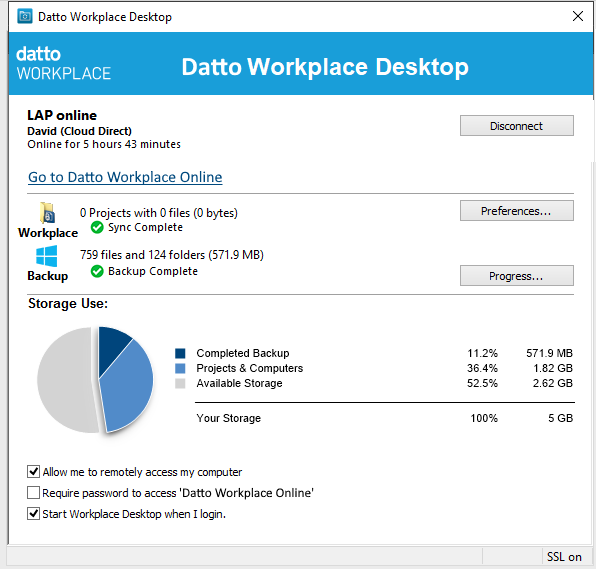Click the gray Available Storage pie slice
Viewport: 596px width, 569px height.
click(x=67, y=380)
